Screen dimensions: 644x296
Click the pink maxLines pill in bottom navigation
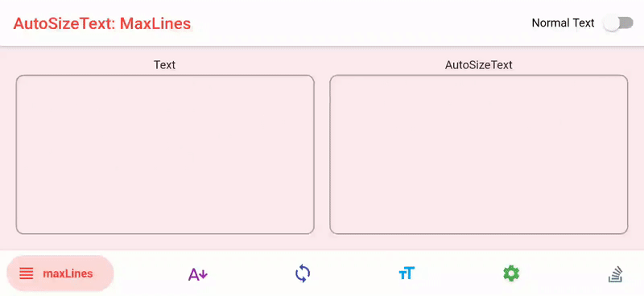click(x=60, y=273)
